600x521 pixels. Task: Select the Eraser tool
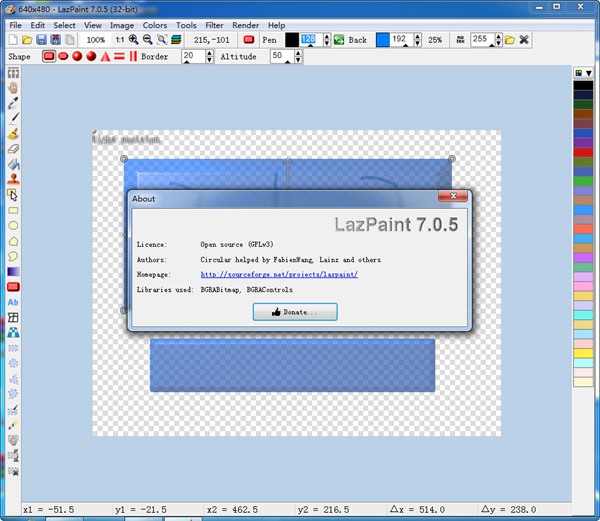click(14, 148)
